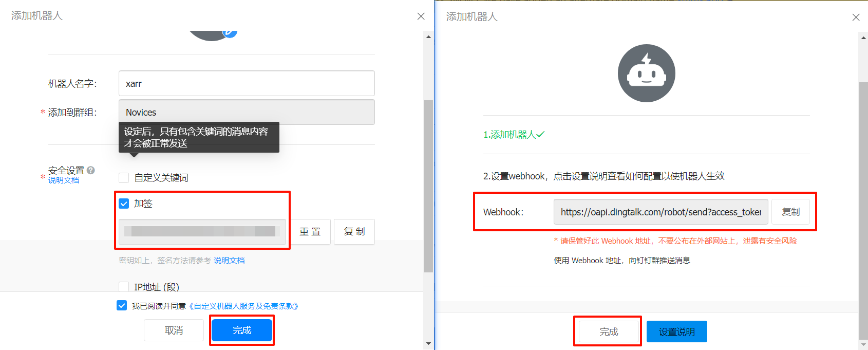Click right dialog scrollbar down arrow
868x350 pixels.
863,344
